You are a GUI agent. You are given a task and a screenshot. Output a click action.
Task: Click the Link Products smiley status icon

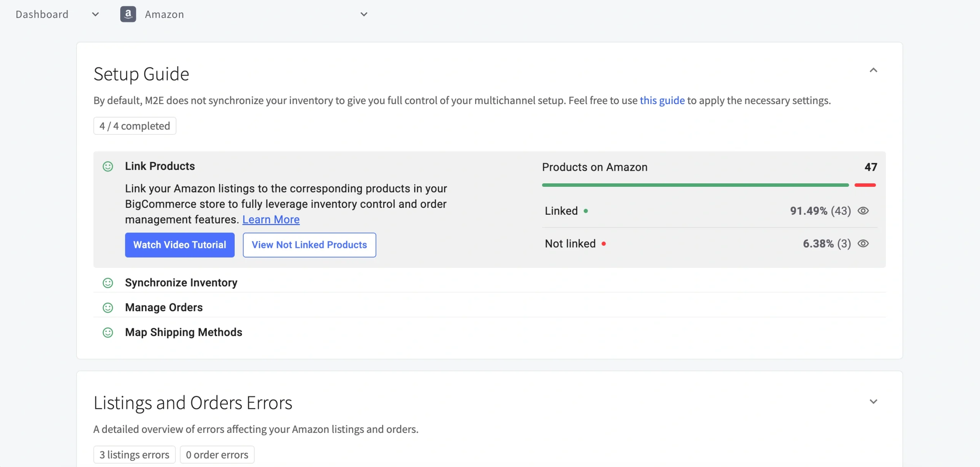pyautogui.click(x=108, y=166)
